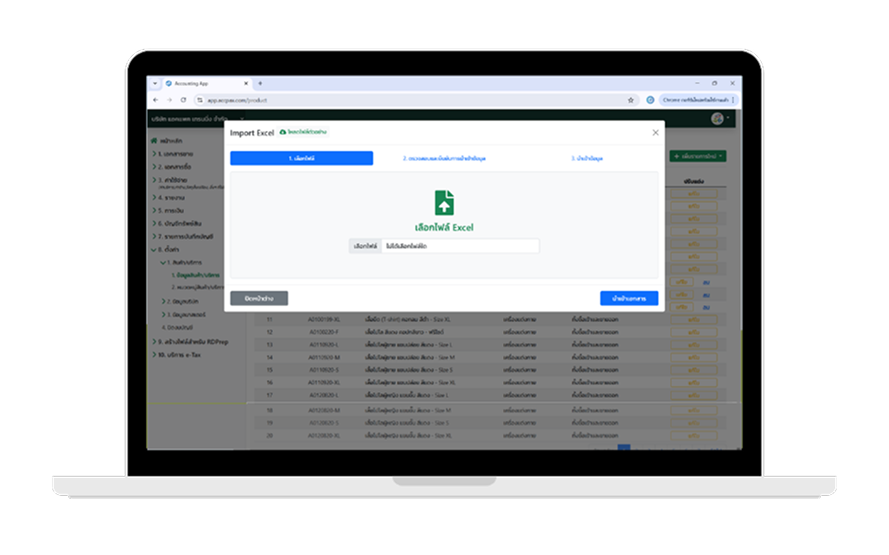Open the tab search dropdown arrow
This screenshot has width=889, height=555.
pyautogui.click(x=155, y=83)
